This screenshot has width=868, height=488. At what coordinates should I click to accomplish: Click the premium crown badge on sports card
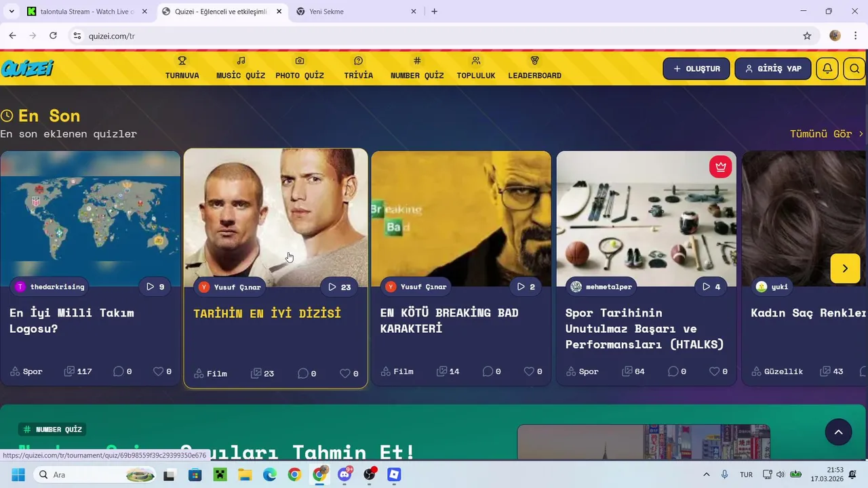coord(720,166)
